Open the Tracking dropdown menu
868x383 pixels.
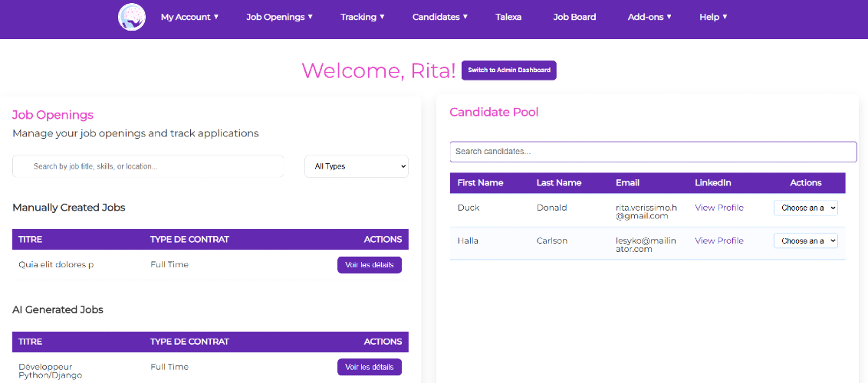point(363,17)
